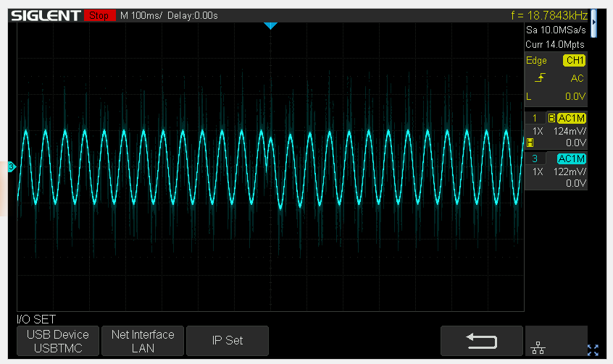Screen dimensions: 613x364
Task: Click the channel 1 offset 0.0V value
Action: [x=576, y=143]
